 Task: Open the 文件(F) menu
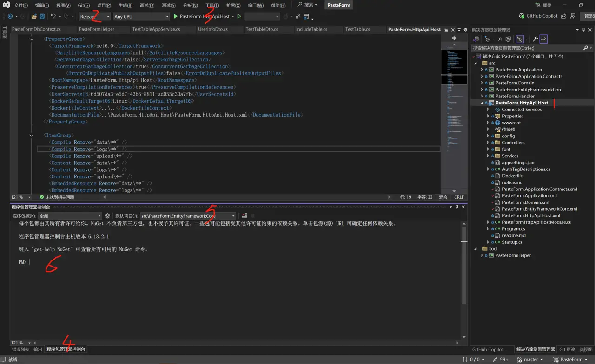coord(21,5)
